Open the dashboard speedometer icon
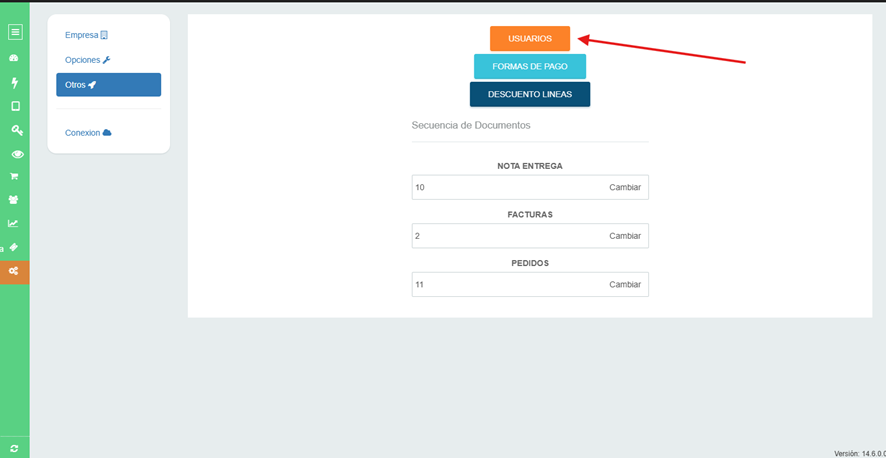 point(15,58)
